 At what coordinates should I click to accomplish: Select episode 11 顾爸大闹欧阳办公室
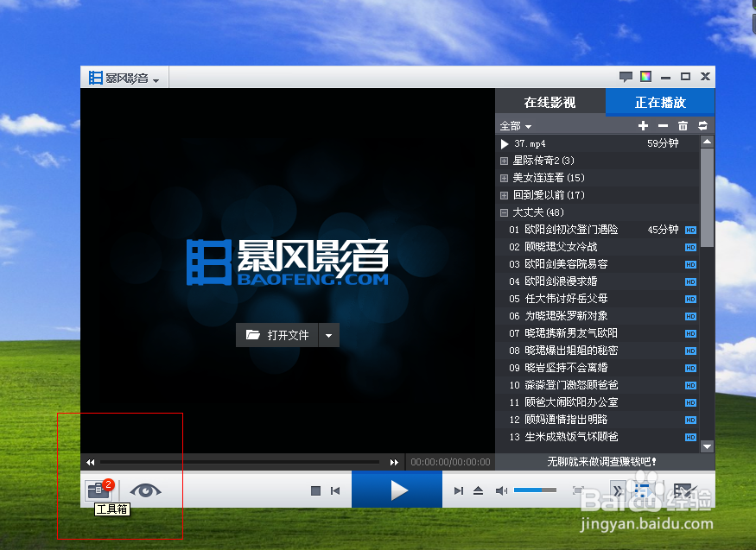pos(597,402)
